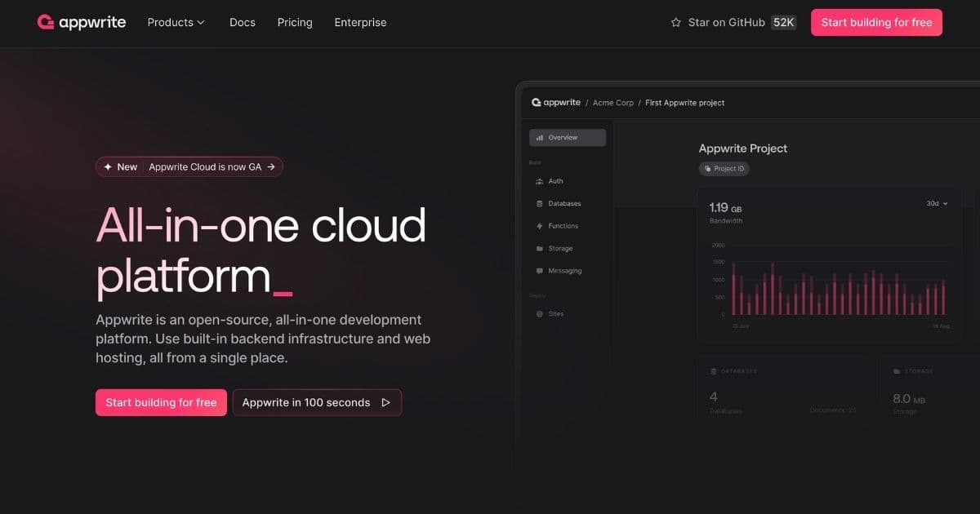
Task: Copy the Project ID badge
Action: coord(724,168)
